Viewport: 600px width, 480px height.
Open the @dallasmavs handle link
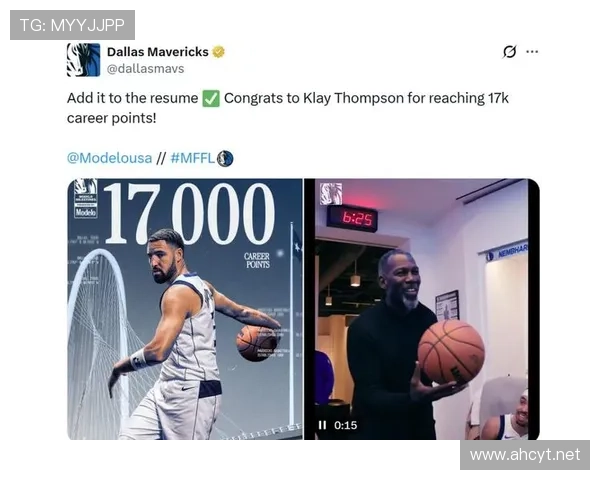(x=145, y=69)
